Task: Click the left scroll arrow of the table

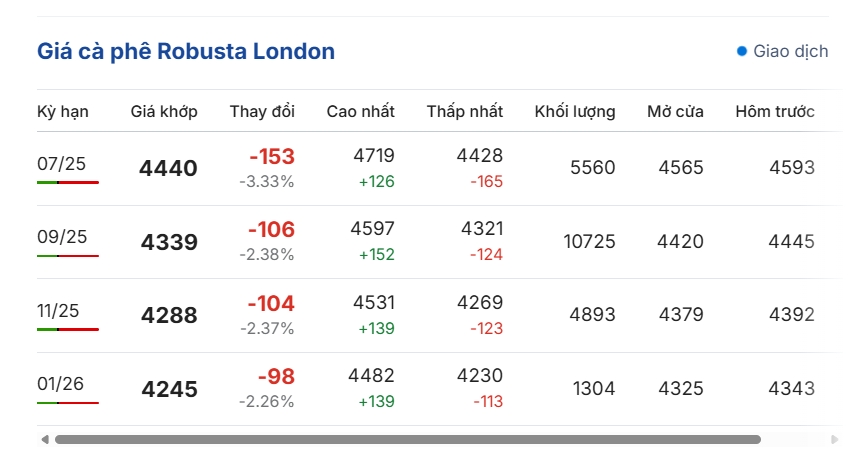Action: point(45,440)
